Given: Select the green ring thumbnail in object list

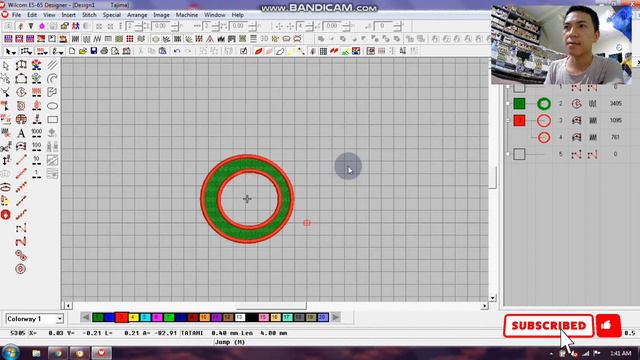Looking at the screenshot, I should click(544, 104).
